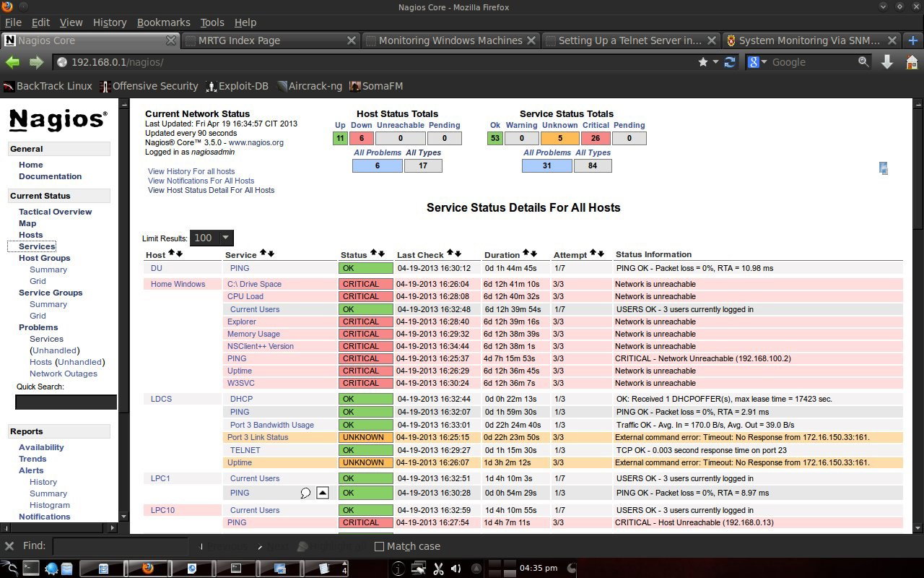Click search magnifier icon in Google box
The image size is (924, 578).
coord(863,62)
